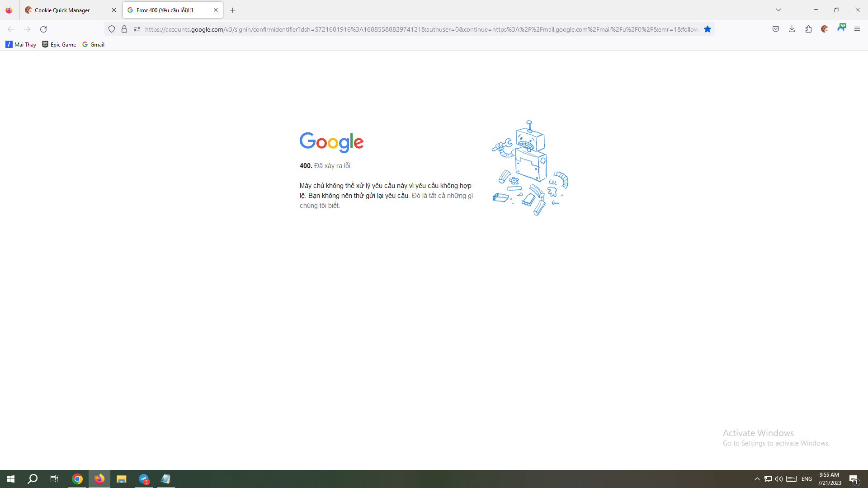Open the Windows notification center
Viewport: 868px width, 488px height.
pos(854,479)
